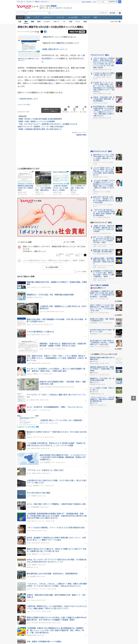Click into the keyword search field
Screen dimensions: 138x644
[x=32, y=13]
